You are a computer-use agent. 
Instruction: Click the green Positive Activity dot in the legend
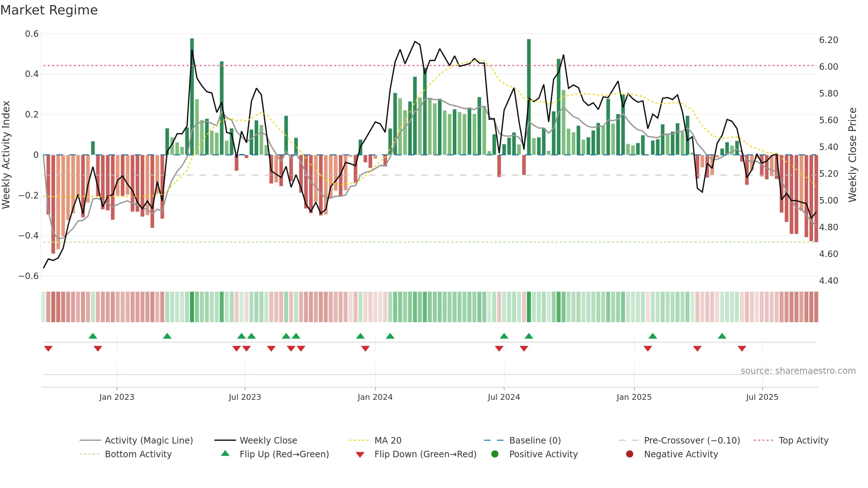coord(495,454)
